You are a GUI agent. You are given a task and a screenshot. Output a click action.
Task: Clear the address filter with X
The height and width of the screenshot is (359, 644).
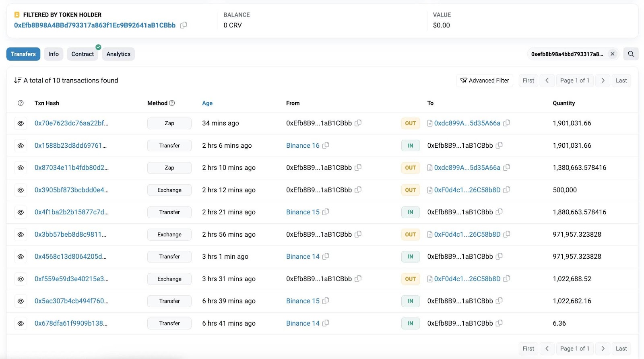612,54
